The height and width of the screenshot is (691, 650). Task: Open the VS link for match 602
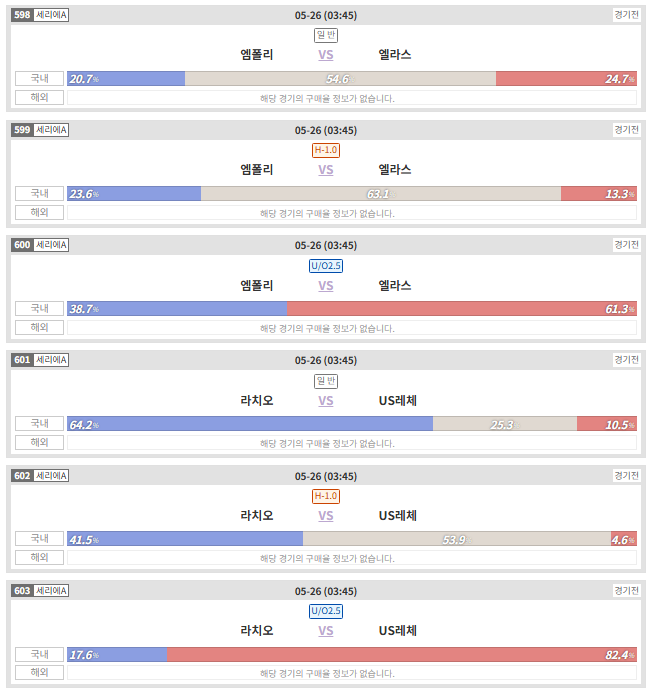[x=326, y=516]
